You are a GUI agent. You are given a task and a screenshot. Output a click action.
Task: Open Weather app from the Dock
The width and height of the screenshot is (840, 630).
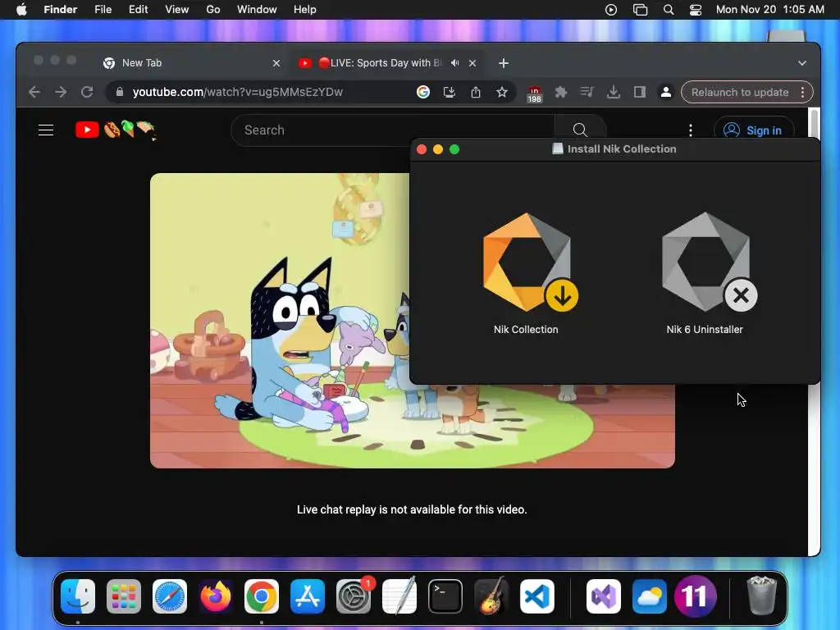point(650,596)
